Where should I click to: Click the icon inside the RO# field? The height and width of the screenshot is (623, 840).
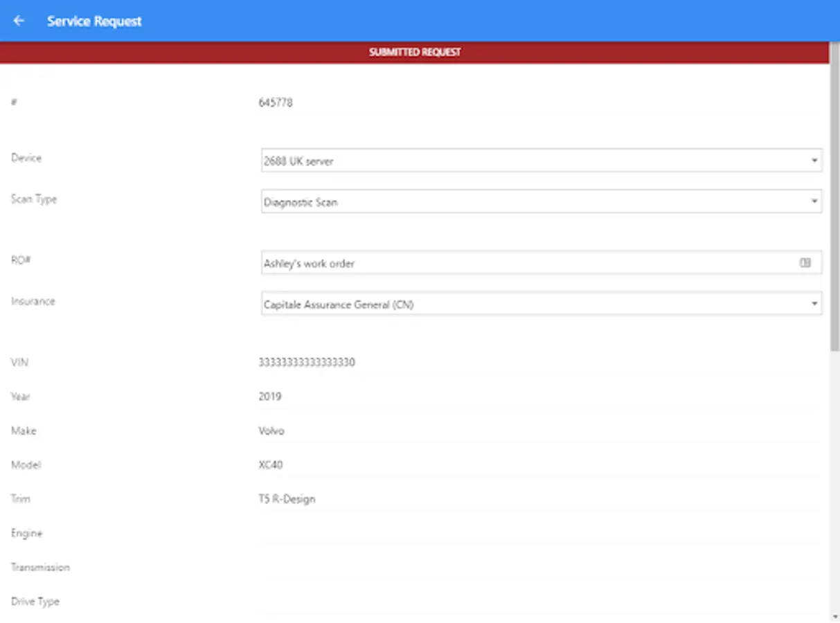805,263
